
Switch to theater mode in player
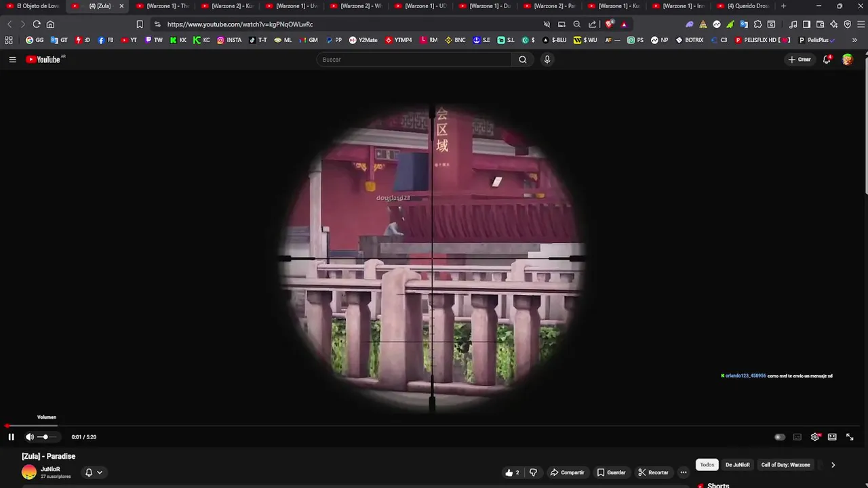832,437
